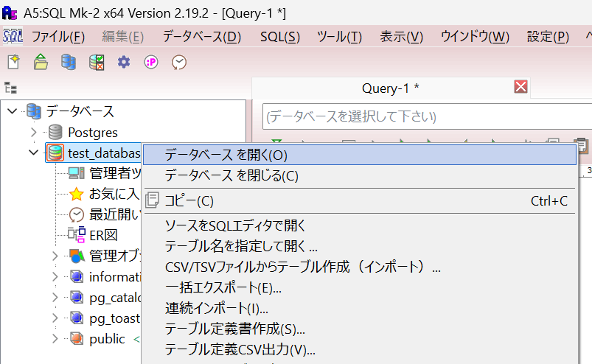Choose テーブル定義CSV出力(V)...
The width and height of the screenshot is (592, 364).
click(360, 350)
